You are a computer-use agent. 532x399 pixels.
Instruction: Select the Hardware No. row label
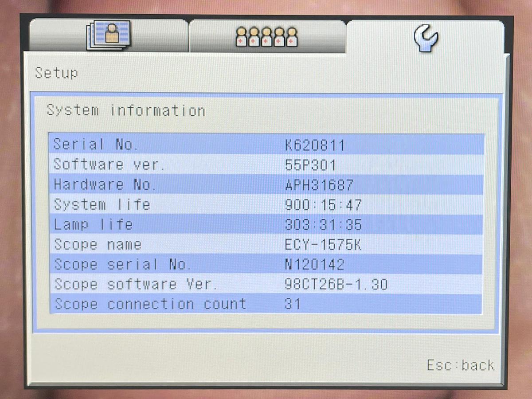105,185
